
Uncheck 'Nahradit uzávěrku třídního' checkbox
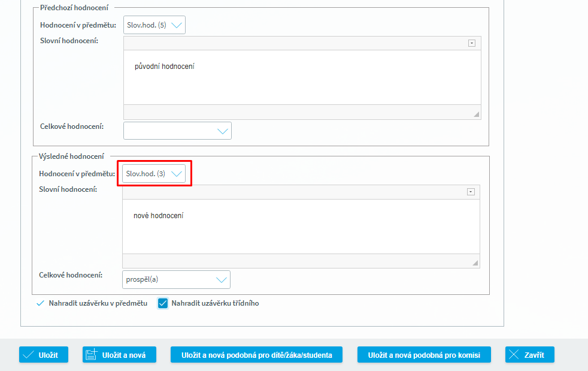pyautogui.click(x=163, y=303)
